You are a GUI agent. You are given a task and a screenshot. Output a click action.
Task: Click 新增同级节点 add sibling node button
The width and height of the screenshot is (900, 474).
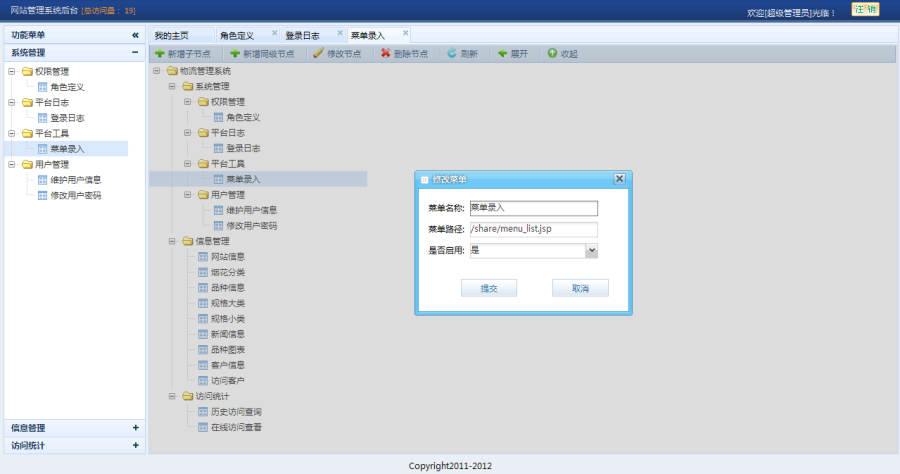[x=262, y=53]
